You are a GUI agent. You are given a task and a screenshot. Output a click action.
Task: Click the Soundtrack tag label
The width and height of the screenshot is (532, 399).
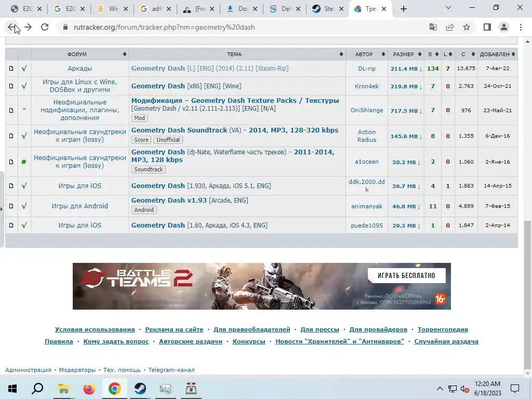click(x=148, y=169)
